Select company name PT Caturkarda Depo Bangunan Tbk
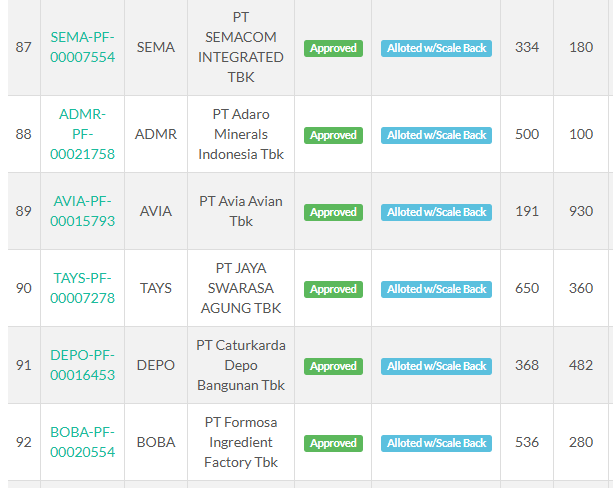Screen dimensions: 613x488 pos(241,365)
